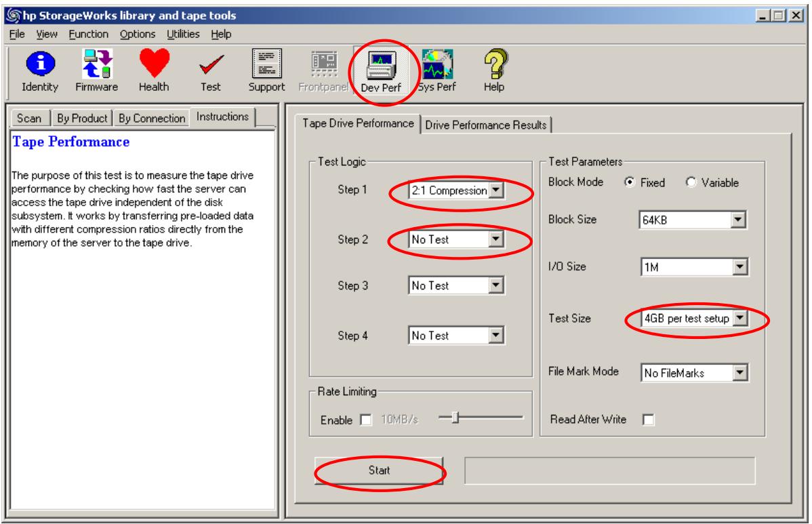This screenshot has height=524, width=812.
Task: Select Fixed block mode
Action: 629,182
